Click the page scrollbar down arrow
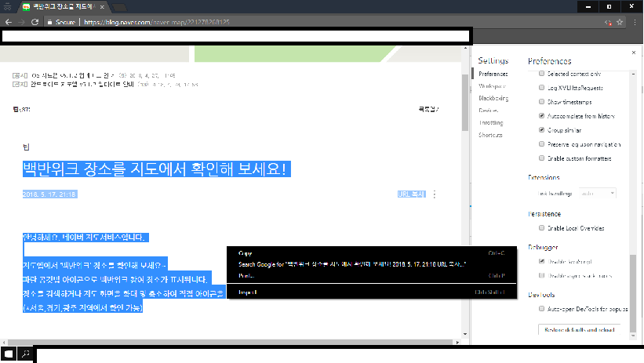The image size is (644, 363). coord(465,334)
